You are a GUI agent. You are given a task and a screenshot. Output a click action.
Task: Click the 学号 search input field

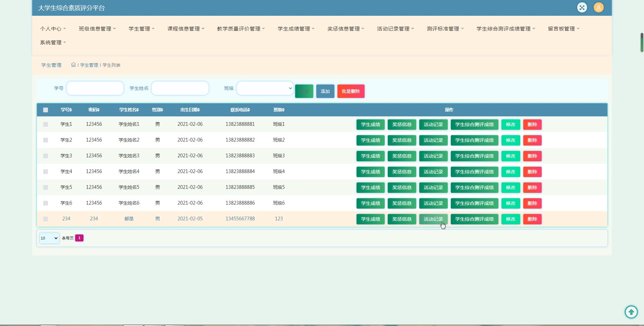click(x=95, y=88)
